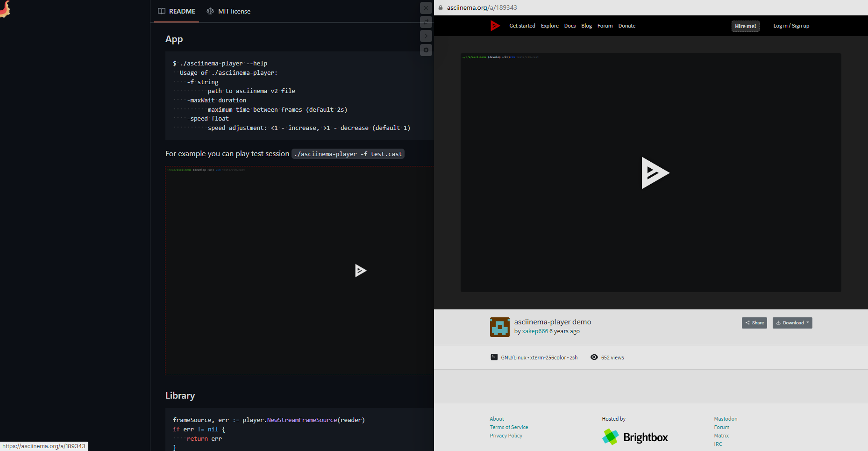
Task: Expand the chevron in the floating toolbar
Action: (426, 36)
